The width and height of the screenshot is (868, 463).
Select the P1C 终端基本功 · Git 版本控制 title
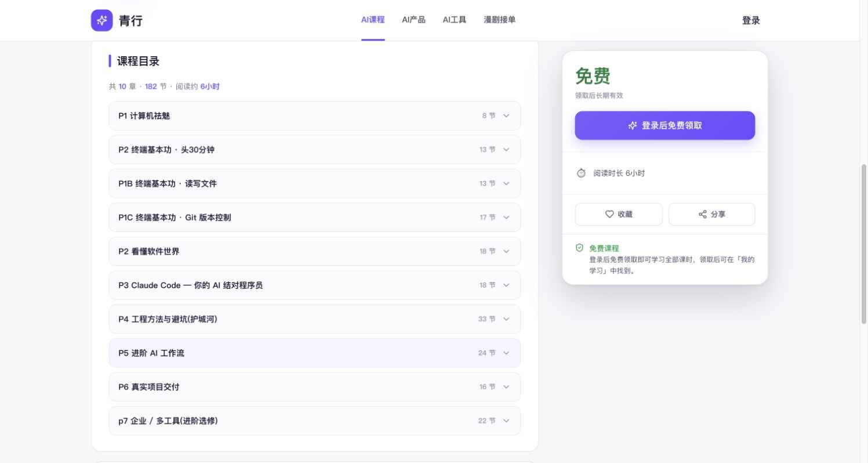click(175, 218)
